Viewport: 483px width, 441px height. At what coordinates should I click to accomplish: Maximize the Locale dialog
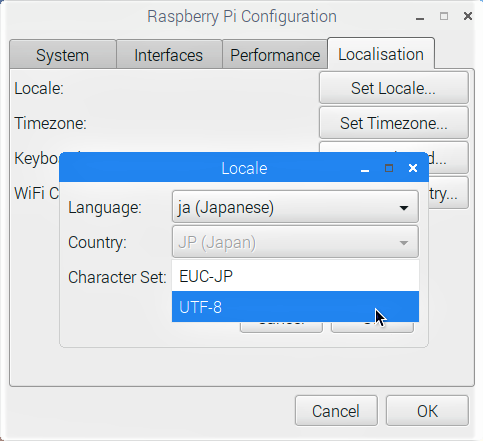pyautogui.click(x=389, y=168)
